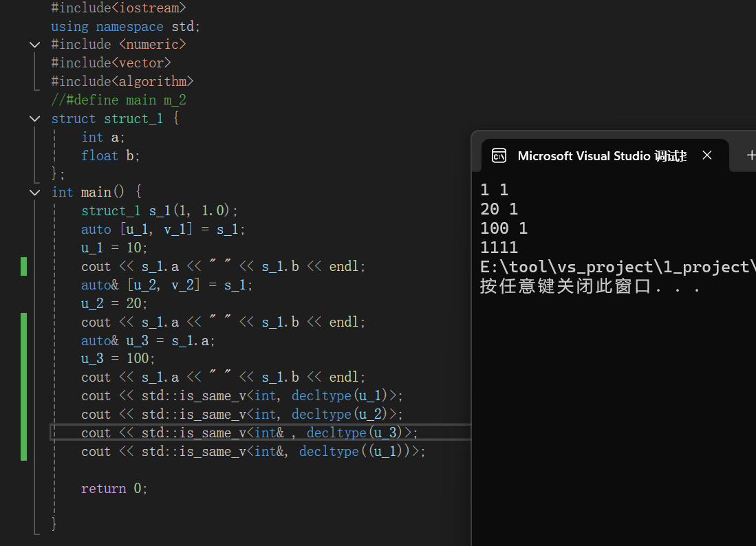Viewport: 756px width, 546px height.
Task: Click the 'auto& [u_2, v_2] = s_1;' line
Action: pyautogui.click(x=166, y=285)
